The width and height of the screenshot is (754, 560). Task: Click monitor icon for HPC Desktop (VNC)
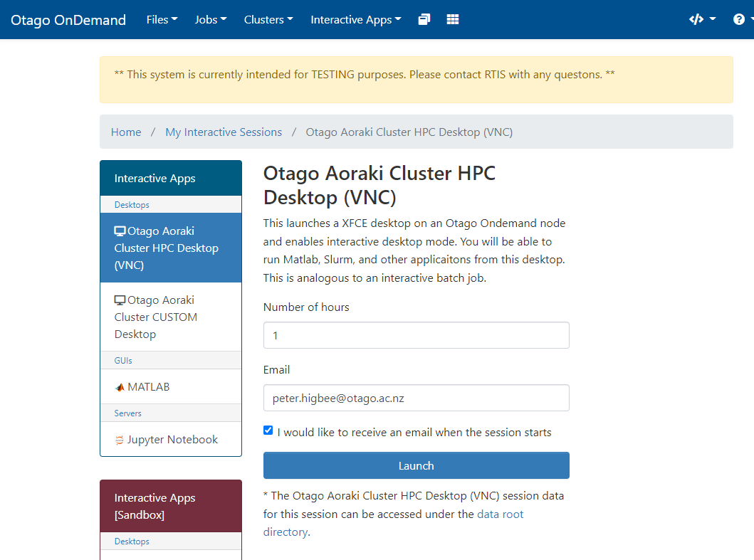point(120,231)
